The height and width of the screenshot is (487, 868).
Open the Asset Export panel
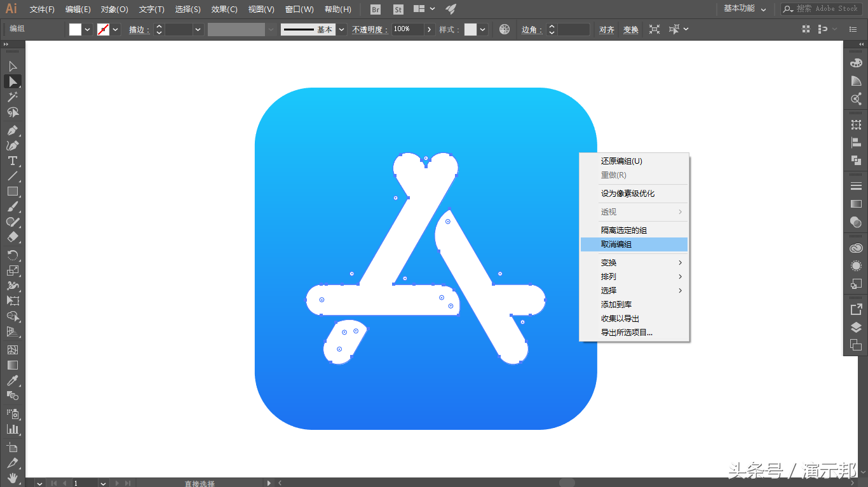point(856,309)
